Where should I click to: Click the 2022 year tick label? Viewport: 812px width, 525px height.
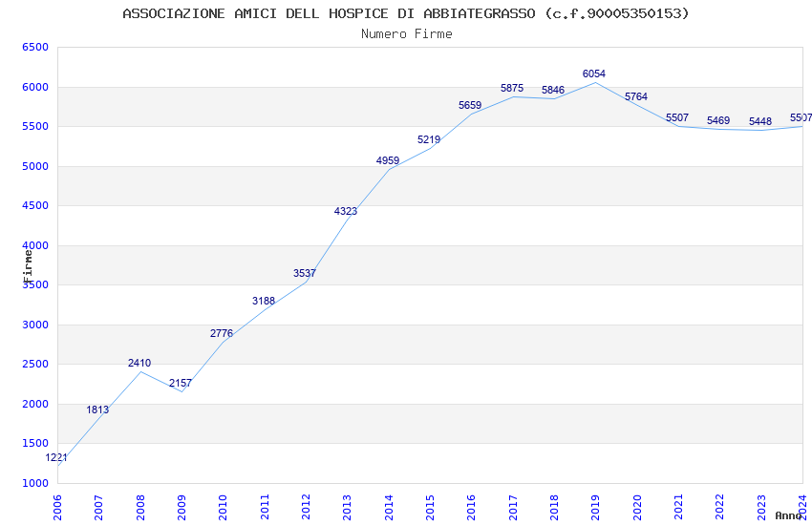click(720, 508)
